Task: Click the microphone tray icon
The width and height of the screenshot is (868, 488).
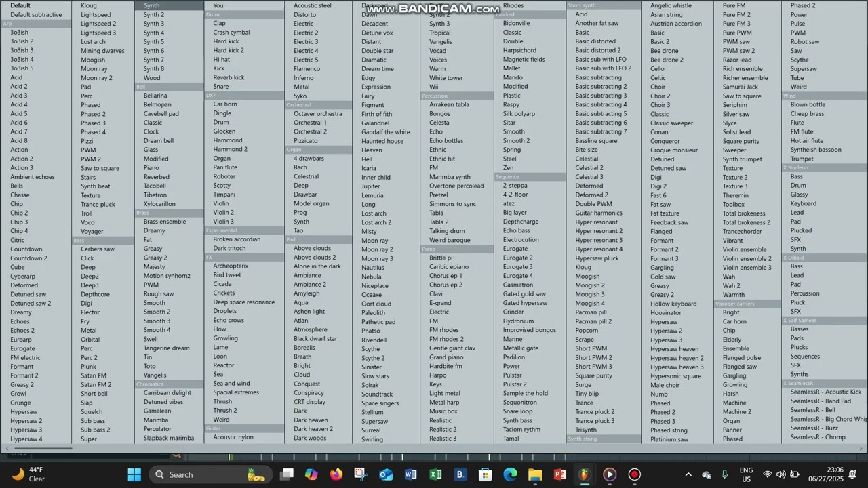Action: (x=724, y=474)
